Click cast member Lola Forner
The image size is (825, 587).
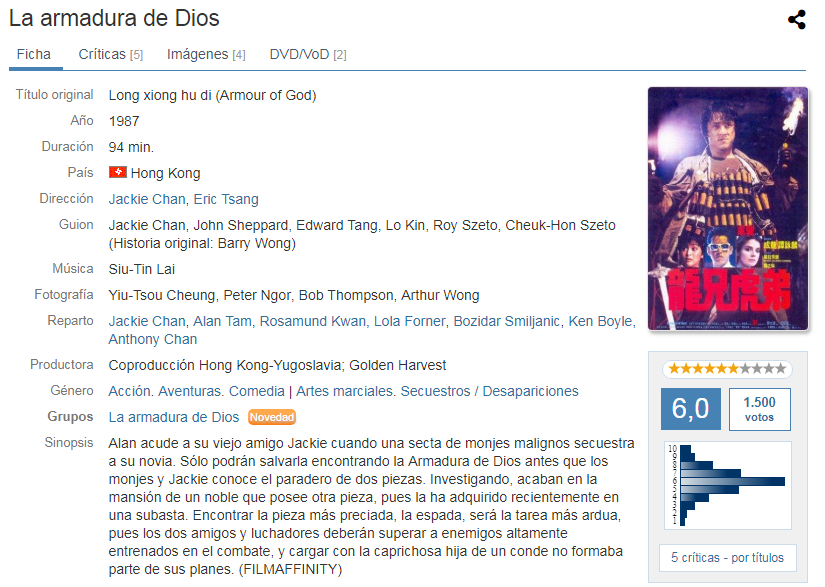(409, 321)
